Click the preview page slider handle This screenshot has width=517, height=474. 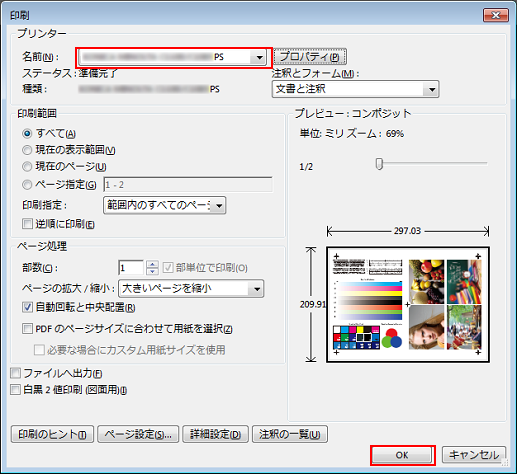(379, 164)
